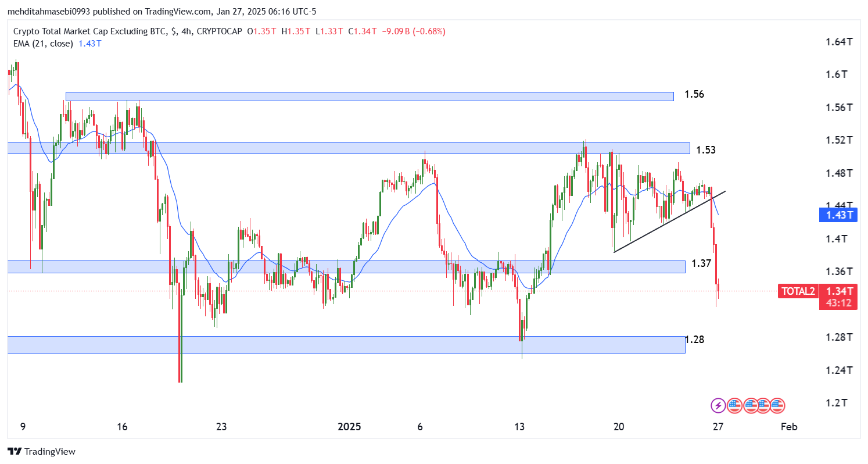Select the 1.56 resistance zone rectangle
The image size is (868, 464).
point(370,96)
